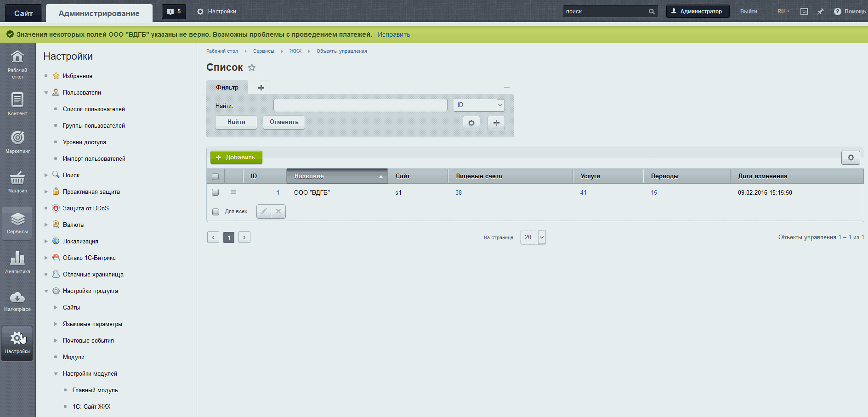The image size is (868, 417).
Task: Switch to the Администрирование tab
Action: [99, 13]
